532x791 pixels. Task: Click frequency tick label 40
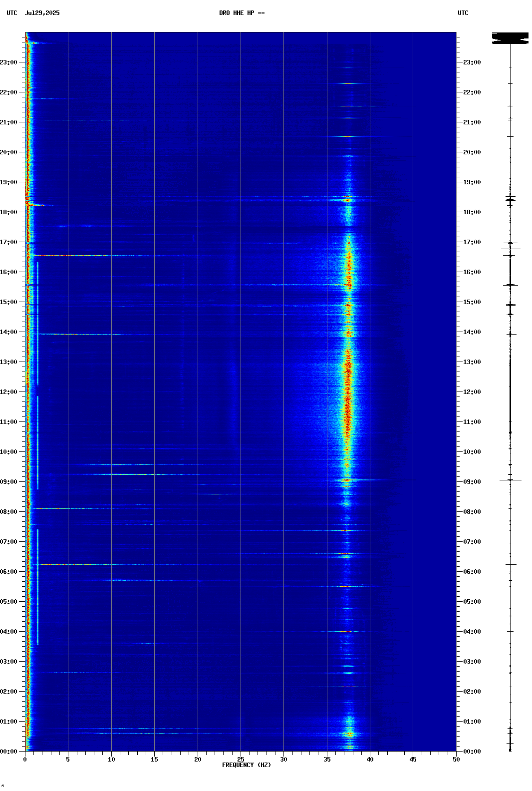click(370, 760)
